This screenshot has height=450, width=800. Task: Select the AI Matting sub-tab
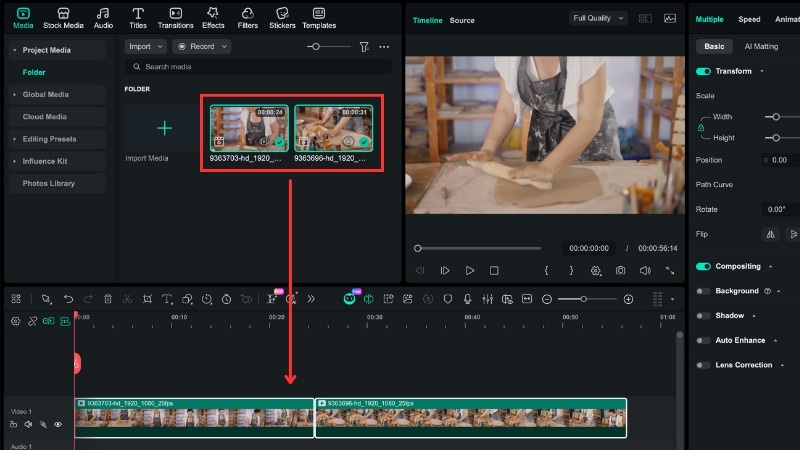click(761, 46)
